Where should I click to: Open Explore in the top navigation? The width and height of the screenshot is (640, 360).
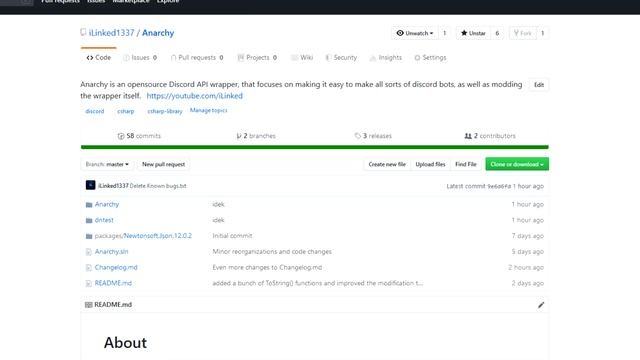168,2
